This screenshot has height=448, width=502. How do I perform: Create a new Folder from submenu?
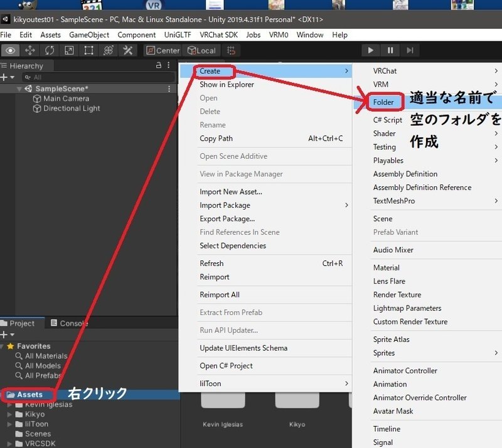pyautogui.click(x=383, y=102)
